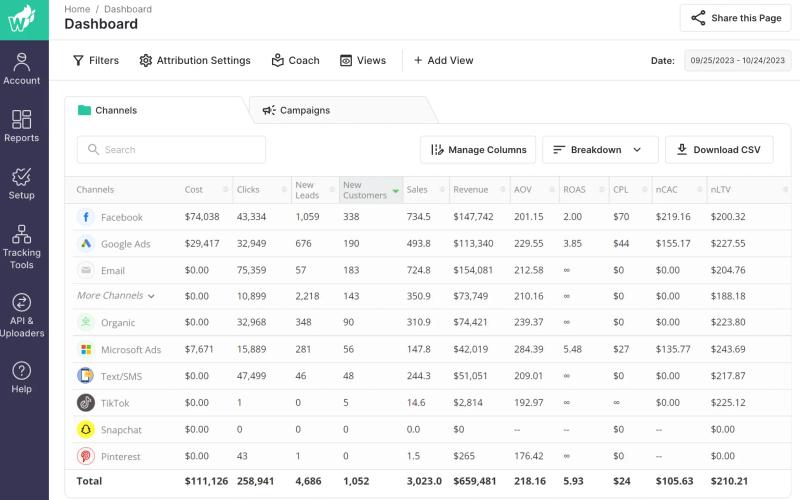The image size is (800, 500).
Task: Open the Setup sidebar icon
Action: coord(21,184)
